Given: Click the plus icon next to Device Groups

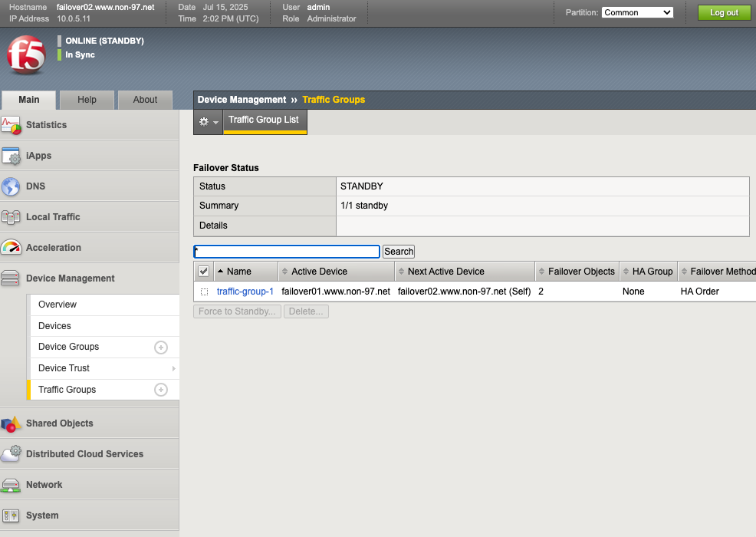Looking at the screenshot, I should tap(161, 348).
